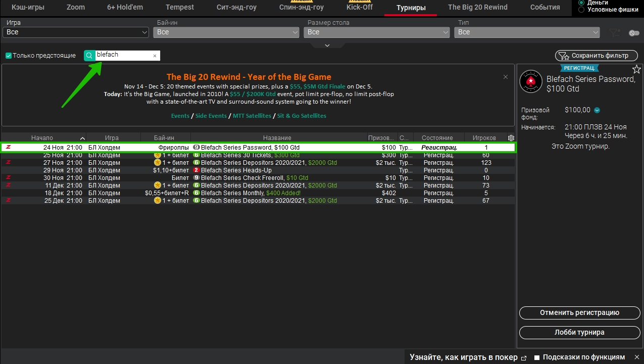Click Zoom icon of 30 Ноя row
The image size is (644, 364).
pyautogui.click(x=8, y=178)
